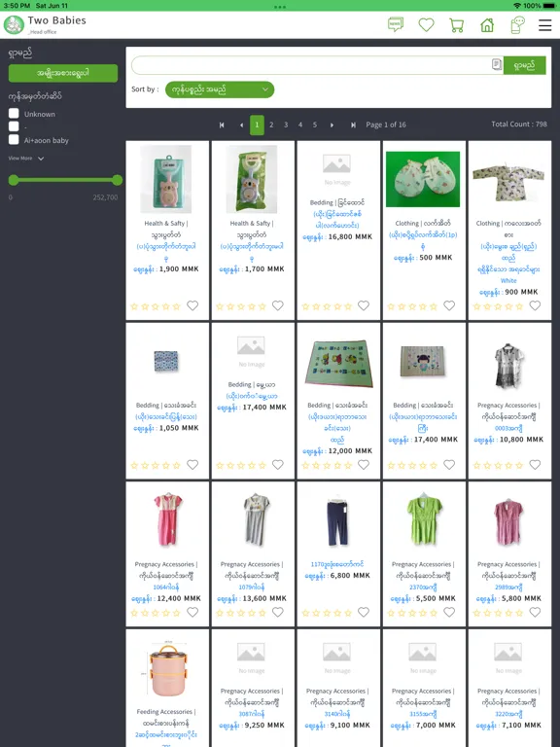The image size is (560, 747).
Task: Click the green search button
Action: [524, 65]
